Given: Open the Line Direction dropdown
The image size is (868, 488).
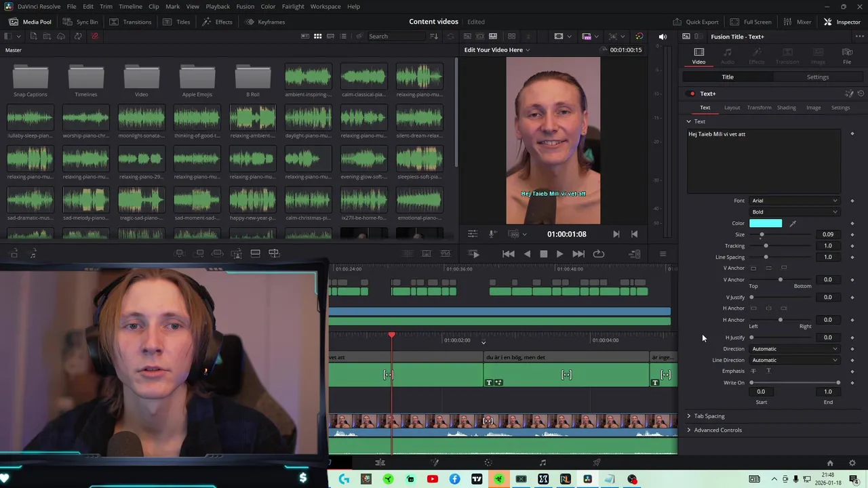Looking at the screenshot, I should click(794, 360).
